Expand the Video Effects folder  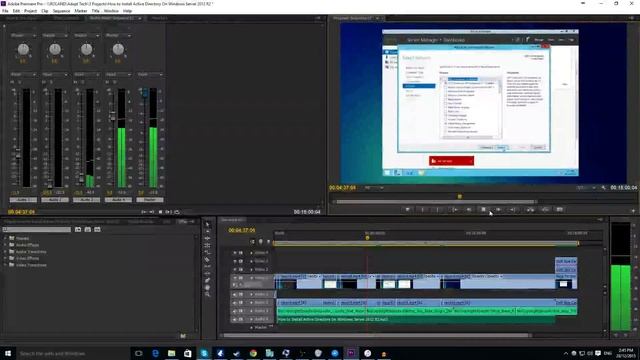(x=5, y=258)
